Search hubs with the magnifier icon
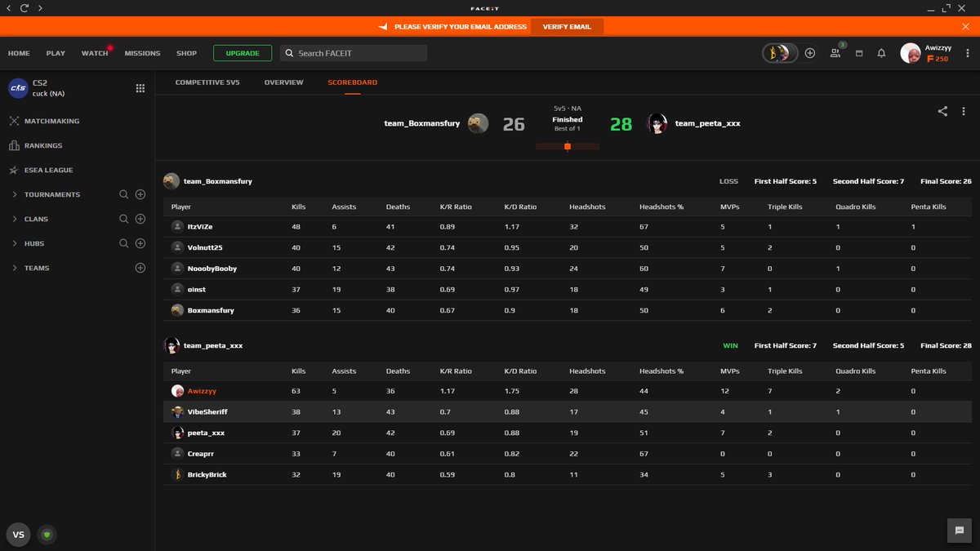980x551 pixels. (124, 243)
